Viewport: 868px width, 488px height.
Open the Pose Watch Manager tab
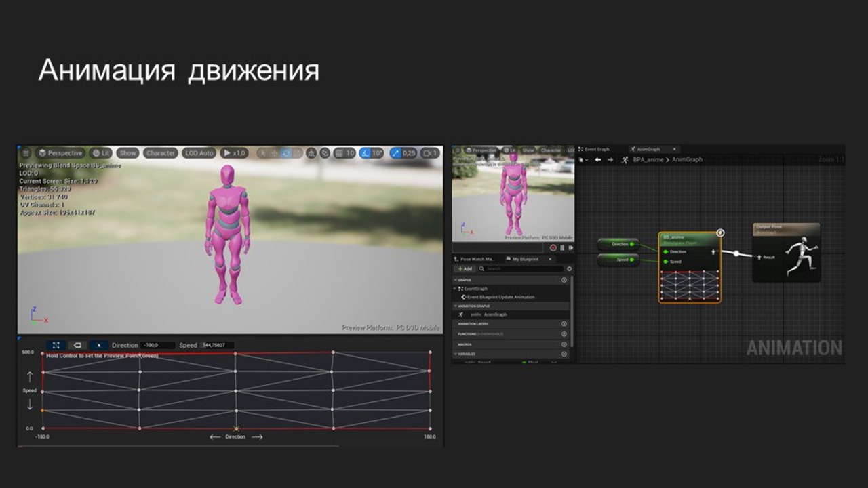click(477, 259)
